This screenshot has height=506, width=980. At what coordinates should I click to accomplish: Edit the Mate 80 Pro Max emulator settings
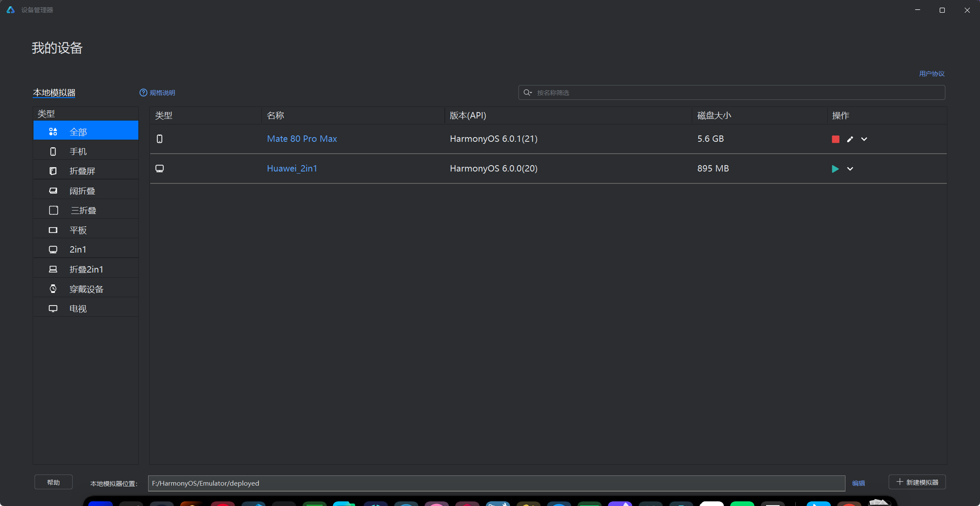pyautogui.click(x=850, y=139)
